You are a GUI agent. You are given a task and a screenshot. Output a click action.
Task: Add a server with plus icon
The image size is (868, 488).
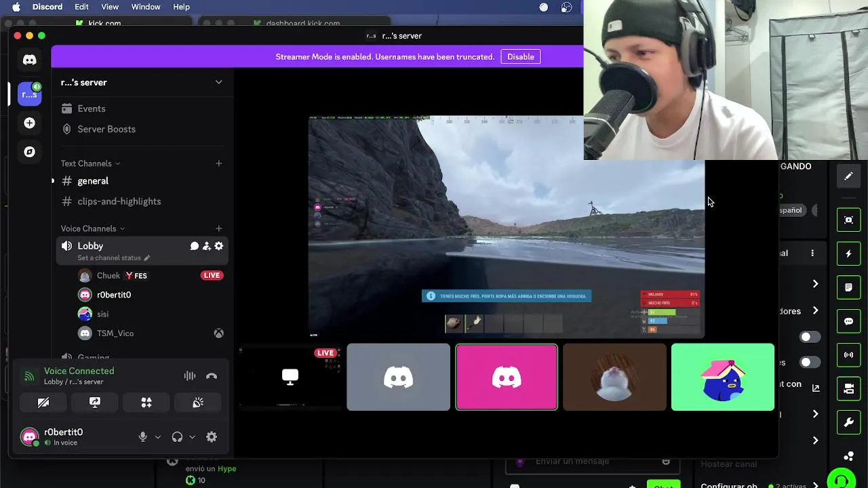(x=29, y=123)
